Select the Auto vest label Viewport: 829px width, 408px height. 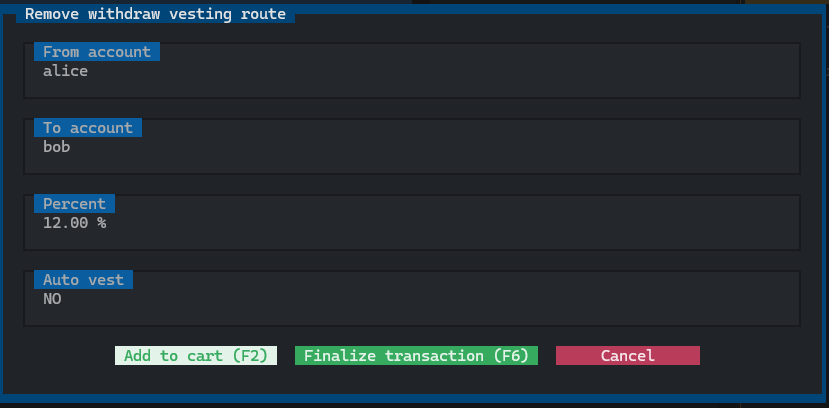[x=83, y=280]
